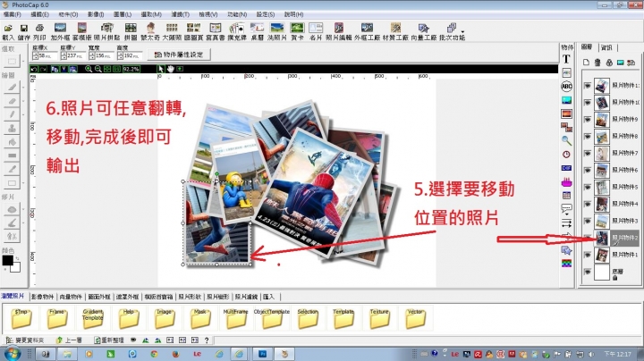Screen dimensions: 644x361
Task: Hide layer 照片物件3 with its eye icon
Action: 588,221
